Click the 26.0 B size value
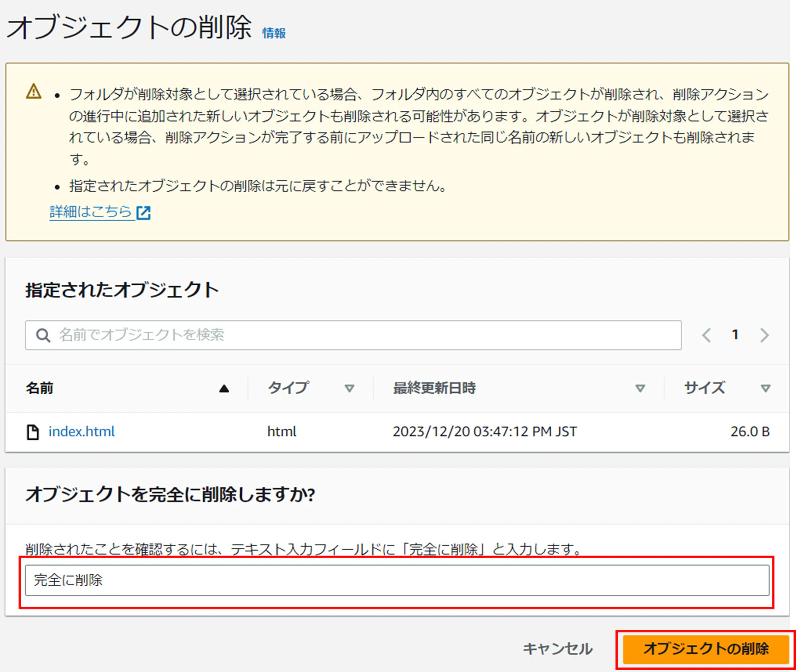 click(750, 431)
